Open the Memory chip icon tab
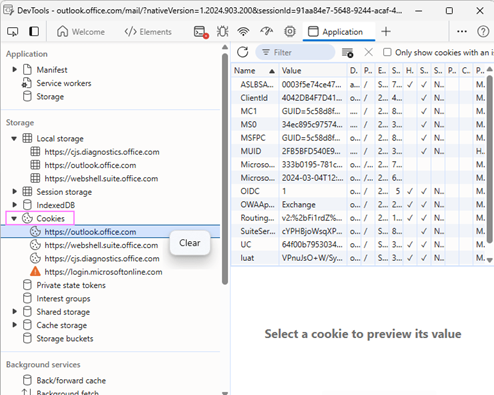Image resolution: width=494 pixels, height=395 pixels. [290, 32]
